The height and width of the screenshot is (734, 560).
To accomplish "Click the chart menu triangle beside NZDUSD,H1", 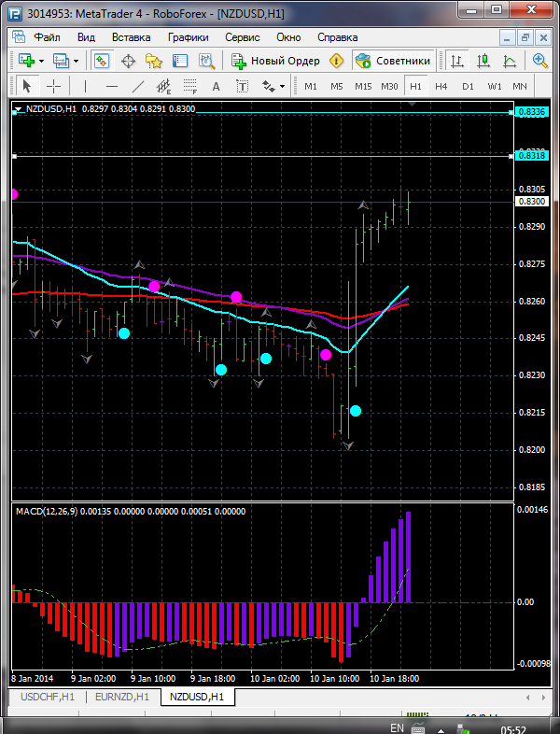I will click(18, 109).
